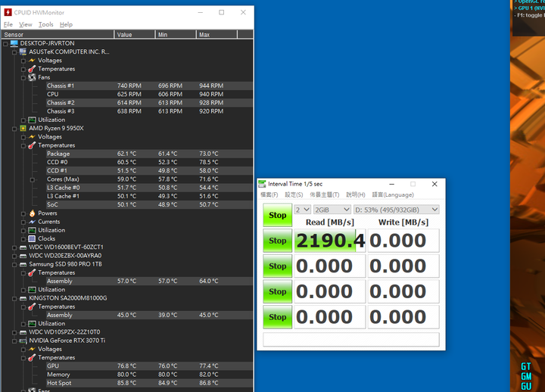The width and height of the screenshot is (545, 392).
Task: Collapse the Samsung SSD 980 PRO 1TB node
Action: point(14,264)
